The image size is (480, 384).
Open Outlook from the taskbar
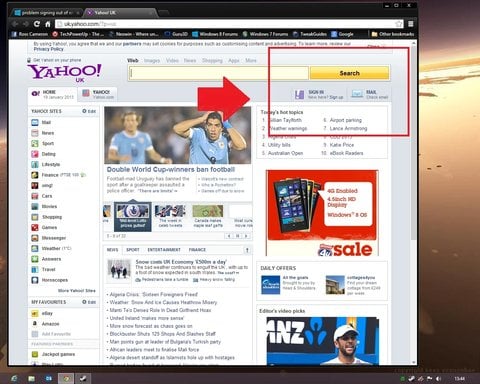49,379
